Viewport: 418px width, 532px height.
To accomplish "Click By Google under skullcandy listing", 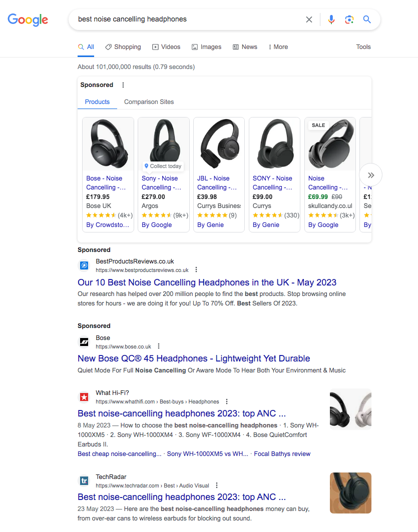I will 323,224.
